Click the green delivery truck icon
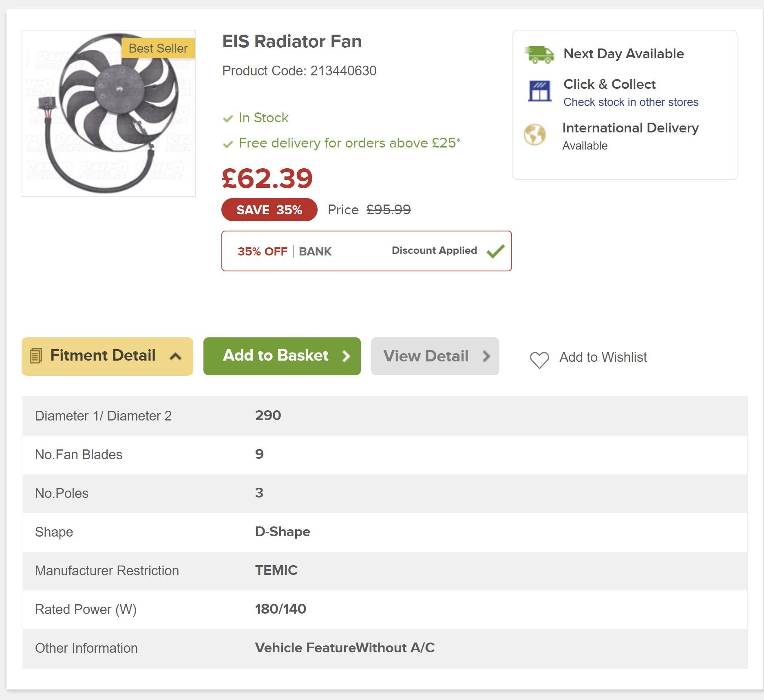Screen dimensions: 764x700 point(539,55)
